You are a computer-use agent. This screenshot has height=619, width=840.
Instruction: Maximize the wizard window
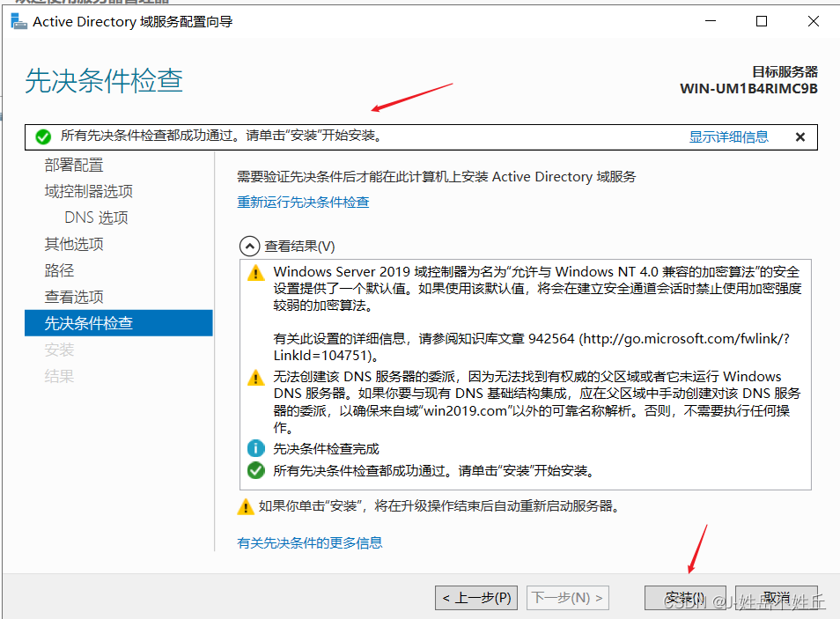click(762, 21)
